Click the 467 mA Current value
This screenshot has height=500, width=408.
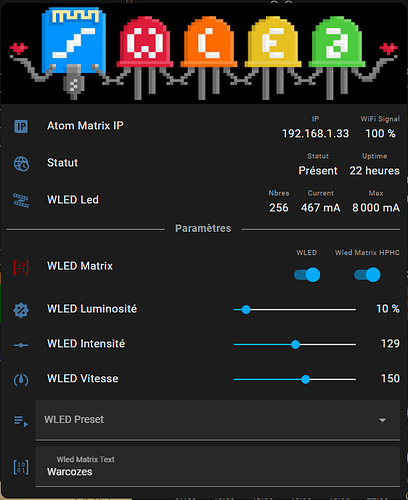(321, 208)
